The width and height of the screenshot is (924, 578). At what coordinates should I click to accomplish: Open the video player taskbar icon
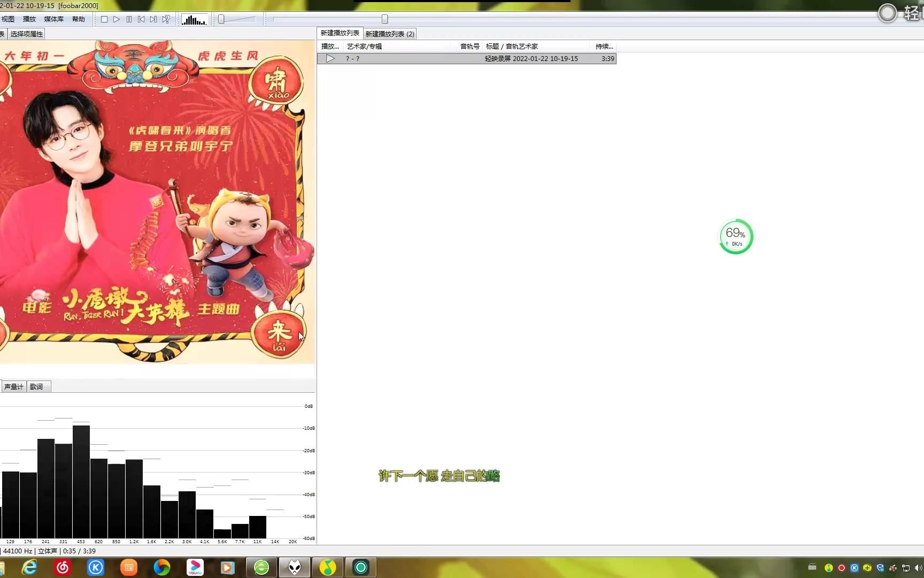tap(228, 567)
